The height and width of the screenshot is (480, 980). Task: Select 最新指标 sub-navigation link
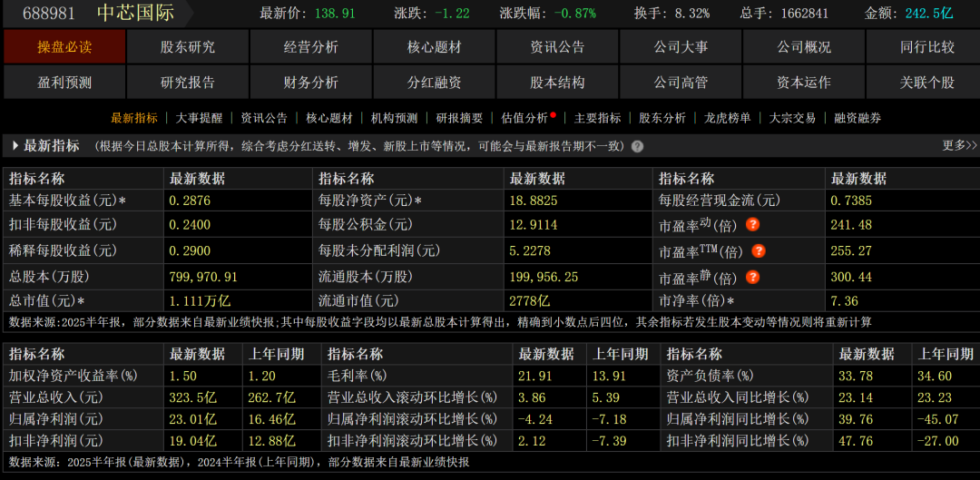pos(134,118)
